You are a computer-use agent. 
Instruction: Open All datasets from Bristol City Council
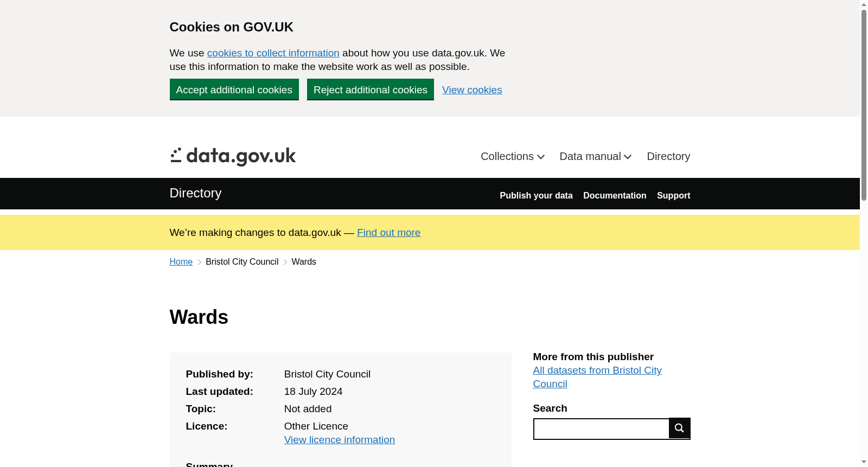coord(597,377)
